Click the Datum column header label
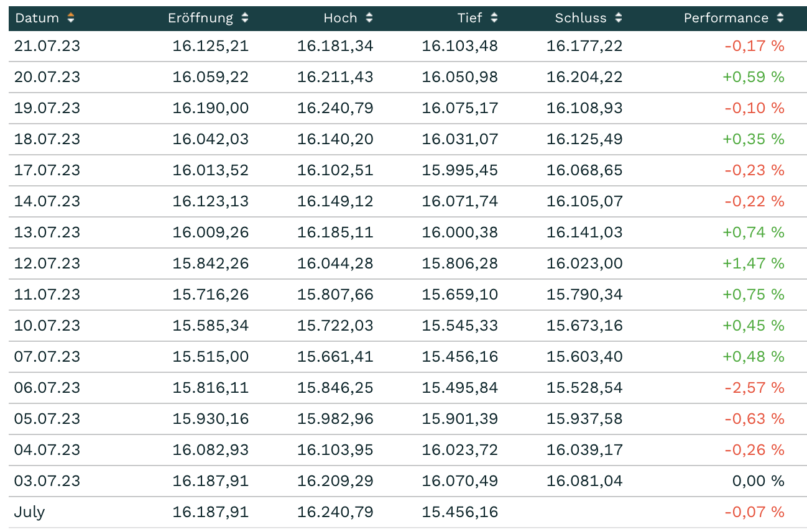This screenshot has width=807, height=532. pyautogui.click(x=37, y=18)
